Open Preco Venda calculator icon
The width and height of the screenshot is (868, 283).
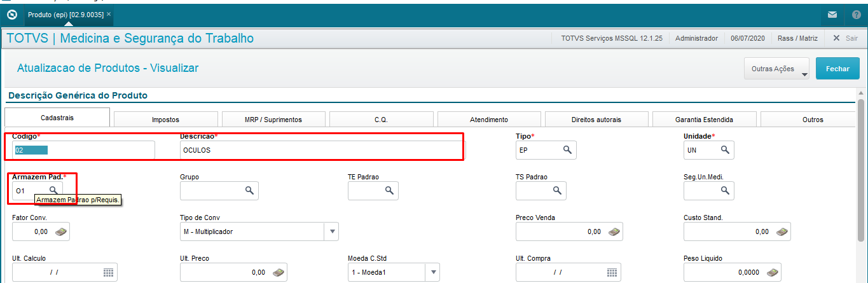coord(614,232)
